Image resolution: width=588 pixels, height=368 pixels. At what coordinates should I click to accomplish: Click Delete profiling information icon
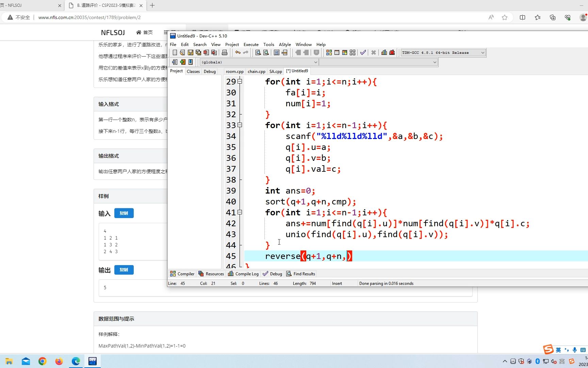(x=392, y=52)
